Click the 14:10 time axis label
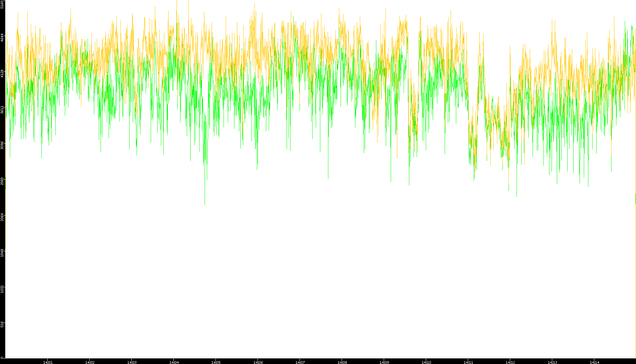The image size is (636, 364). click(426, 362)
